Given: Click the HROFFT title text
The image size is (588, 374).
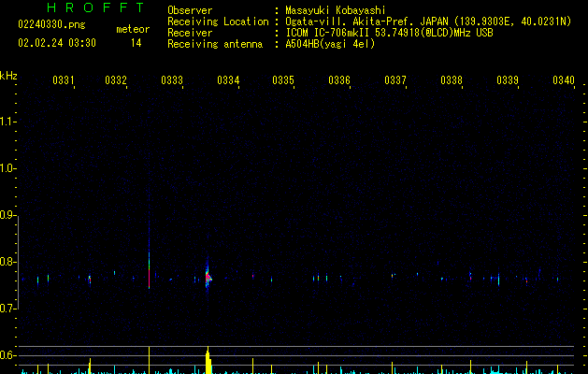Looking at the screenshot, I should (95, 7).
